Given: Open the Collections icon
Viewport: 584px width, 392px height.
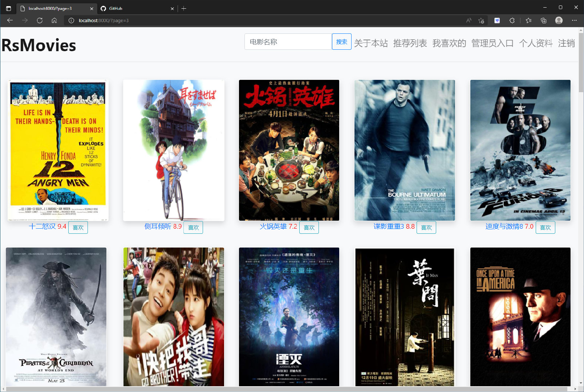Looking at the screenshot, I should pos(544,20).
